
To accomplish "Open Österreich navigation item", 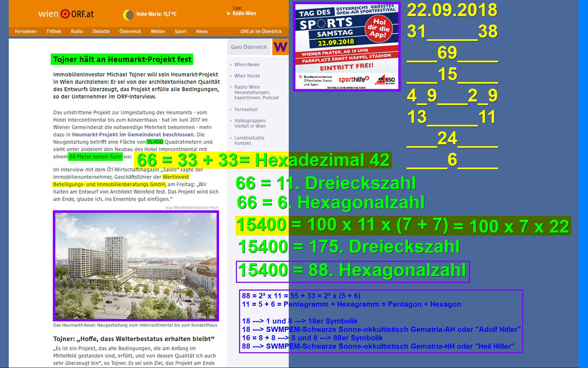I will (x=130, y=31).
